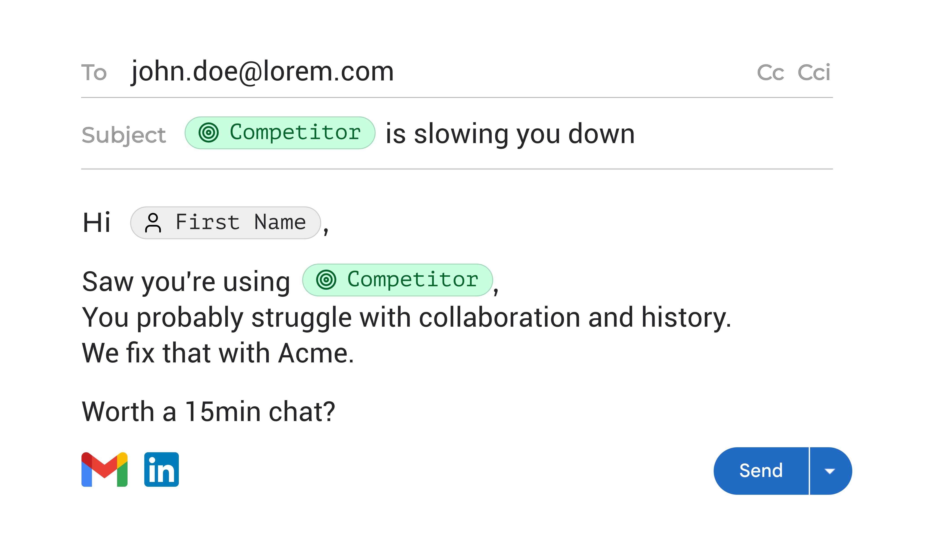Click the target icon in the subject Competitor chip
Viewport: 932px width, 560px height.
(209, 133)
